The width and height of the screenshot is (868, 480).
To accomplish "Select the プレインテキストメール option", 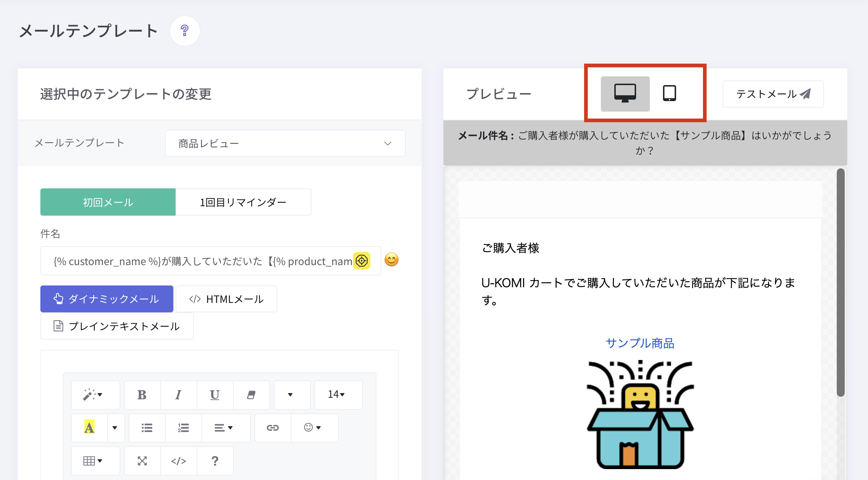I will tap(117, 326).
